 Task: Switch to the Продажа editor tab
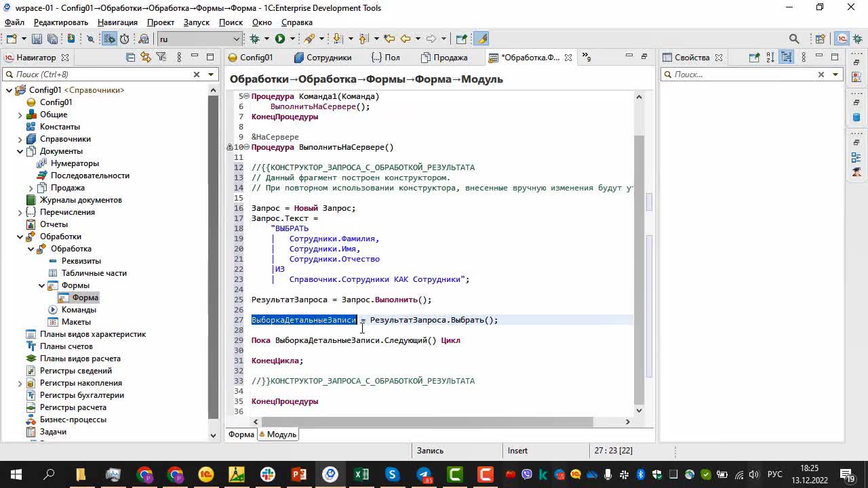click(444, 58)
